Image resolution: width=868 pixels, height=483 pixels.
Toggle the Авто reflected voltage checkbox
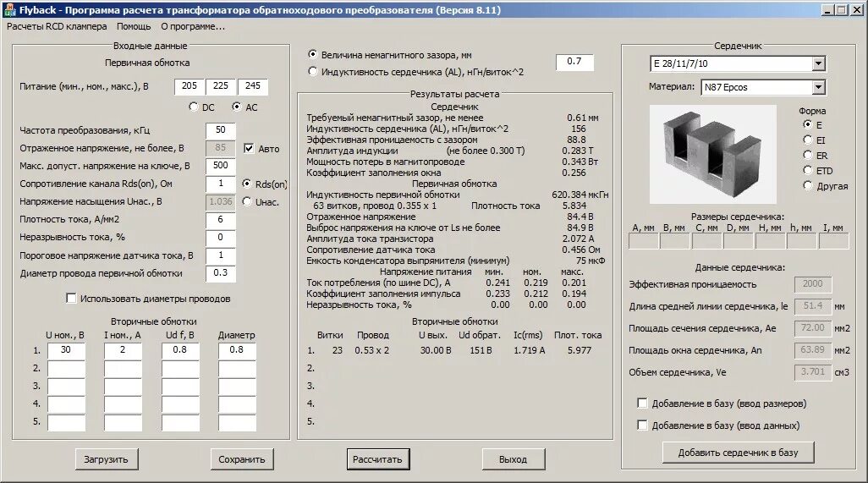(249, 148)
